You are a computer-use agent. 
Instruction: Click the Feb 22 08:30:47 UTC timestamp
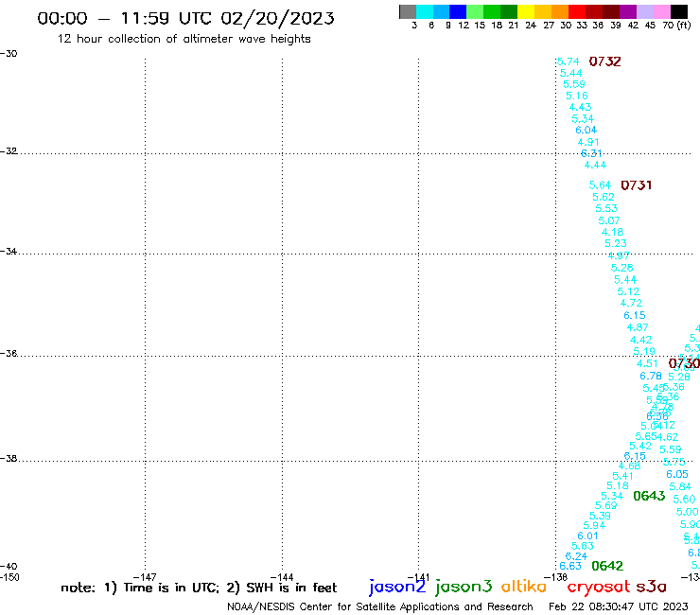(x=619, y=606)
